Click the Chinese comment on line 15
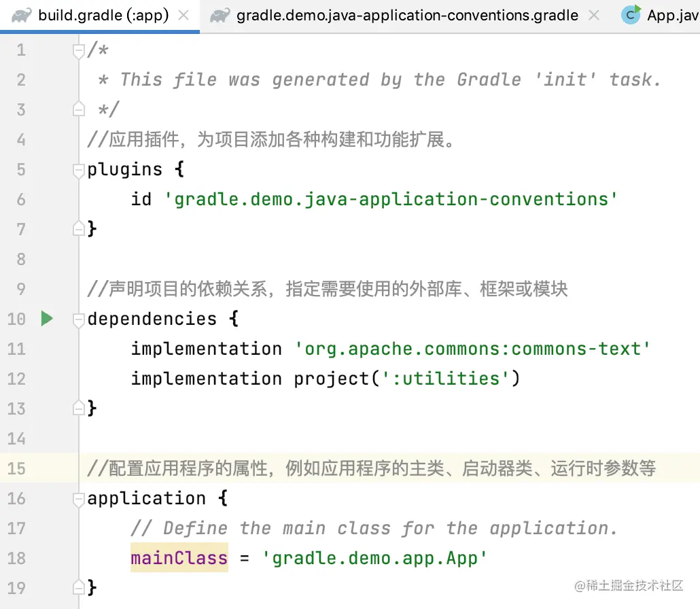 pyautogui.click(x=372, y=469)
